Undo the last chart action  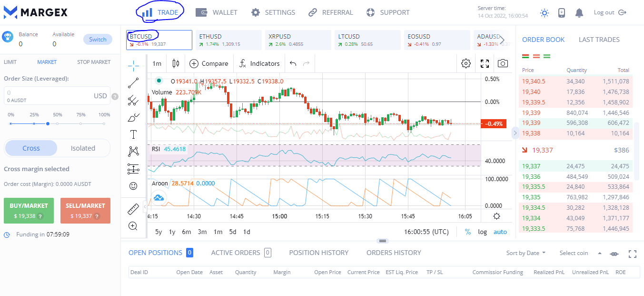[x=293, y=63]
